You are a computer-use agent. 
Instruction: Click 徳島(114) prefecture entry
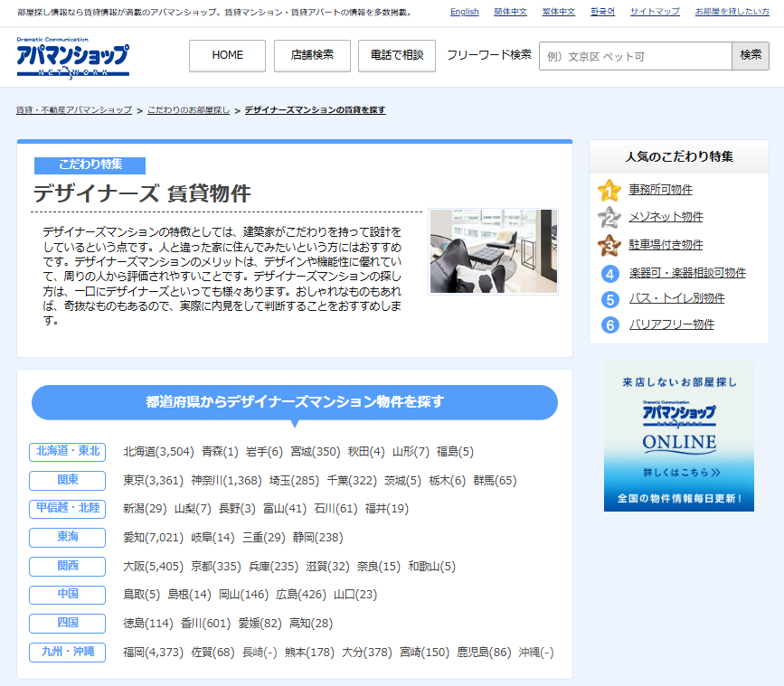(148, 624)
